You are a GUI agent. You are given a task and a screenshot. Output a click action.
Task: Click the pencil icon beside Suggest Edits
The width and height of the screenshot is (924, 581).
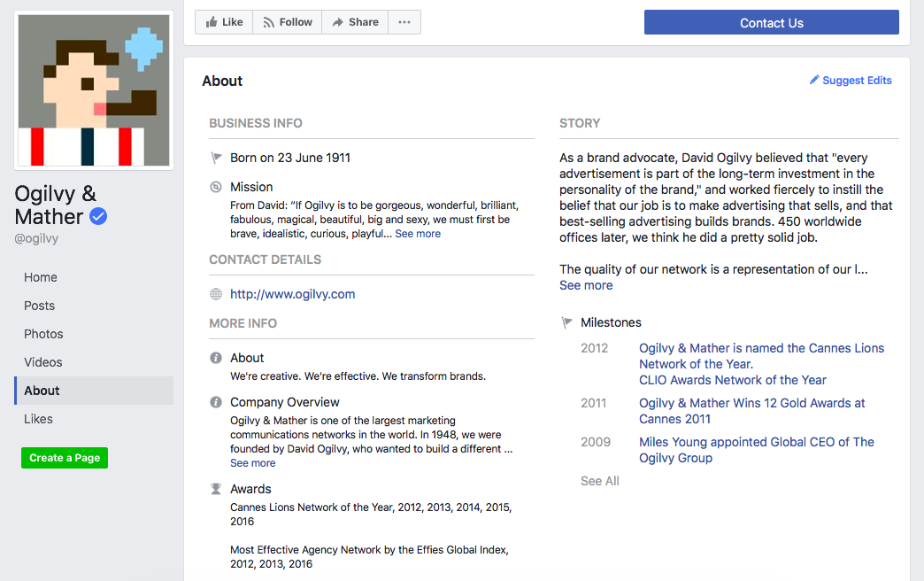coord(814,80)
